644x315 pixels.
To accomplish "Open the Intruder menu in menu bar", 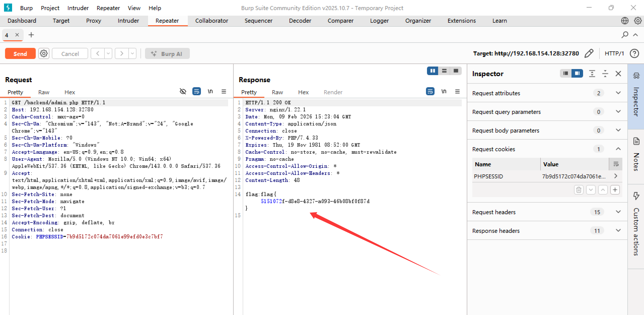I will pyautogui.click(x=78, y=8).
